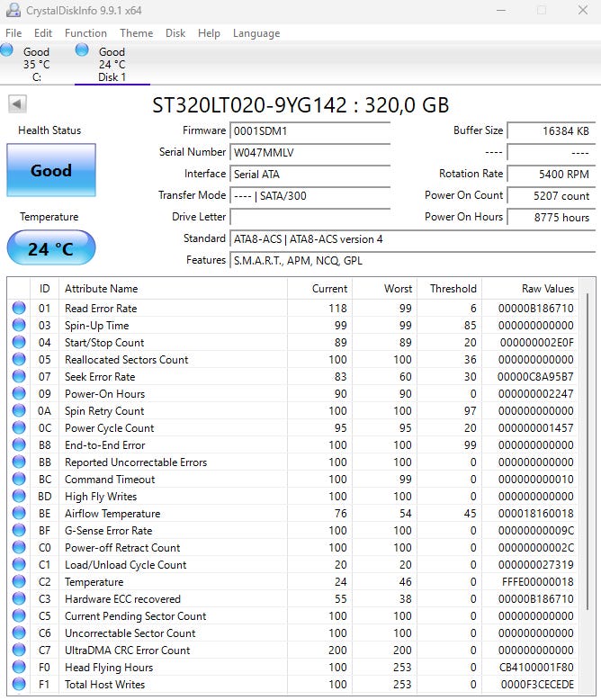
Task: Click the 24 °C temperature button
Action: (51, 248)
